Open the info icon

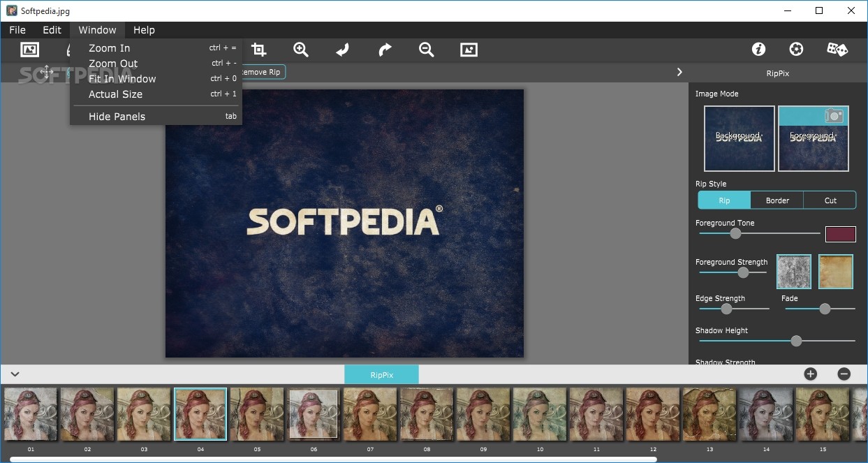[x=758, y=49]
